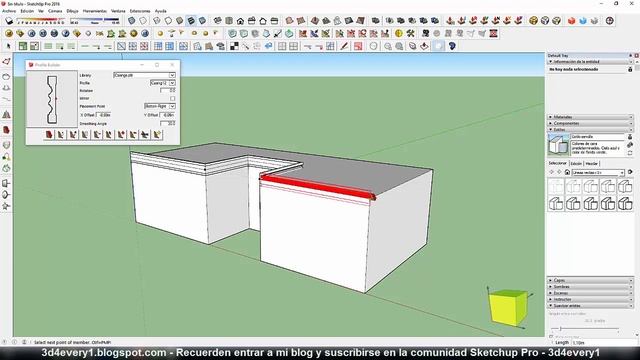Image resolution: width=640 pixels, height=360 pixels.
Task: Switch to the Seleccionar tab
Action: pyautogui.click(x=557, y=163)
